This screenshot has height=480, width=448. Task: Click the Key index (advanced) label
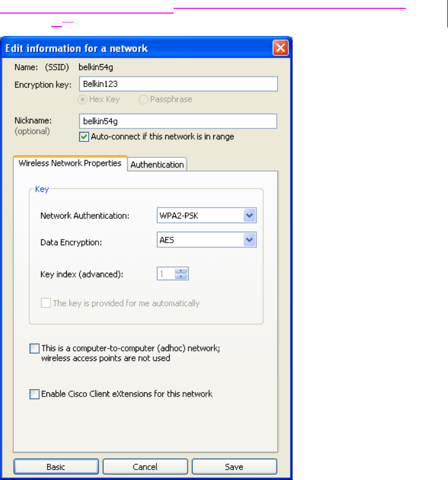click(82, 274)
